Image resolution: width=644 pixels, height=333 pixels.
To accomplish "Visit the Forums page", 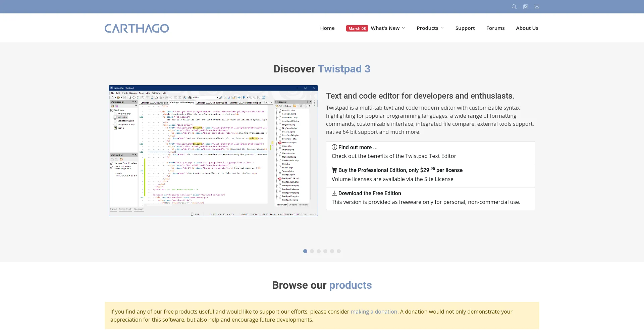I will point(495,28).
